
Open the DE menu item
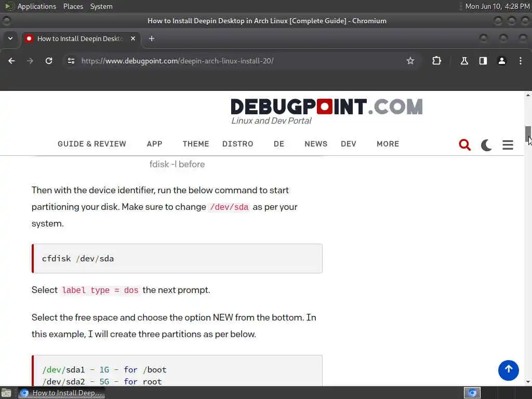click(279, 144)
